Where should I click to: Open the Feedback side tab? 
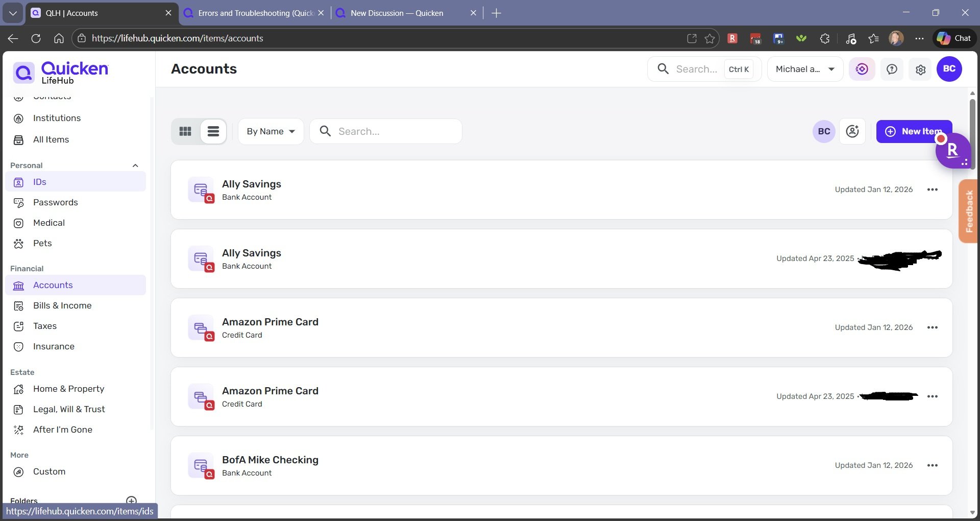(969, 211)
